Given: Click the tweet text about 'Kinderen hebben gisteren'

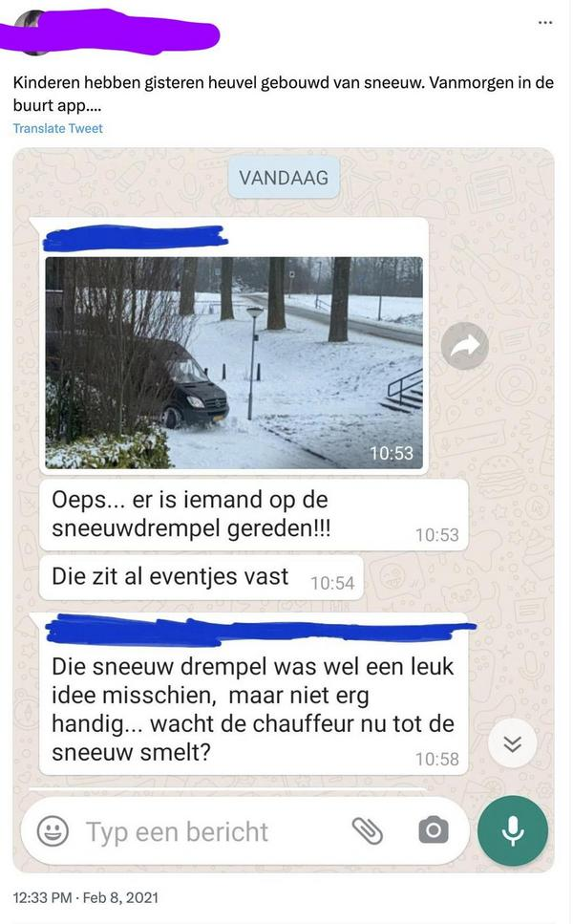Looking at the screenshot, I should point(284,93).
